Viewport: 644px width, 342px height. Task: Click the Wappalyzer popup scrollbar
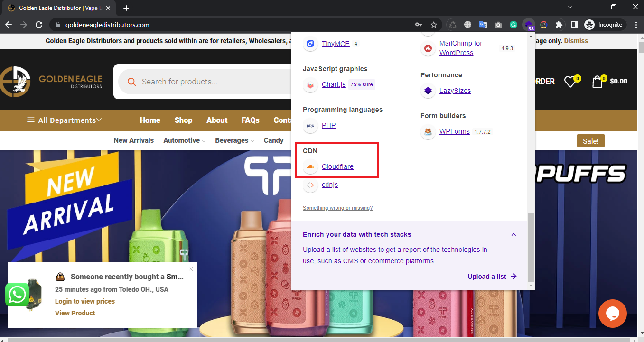pos(531,247)
